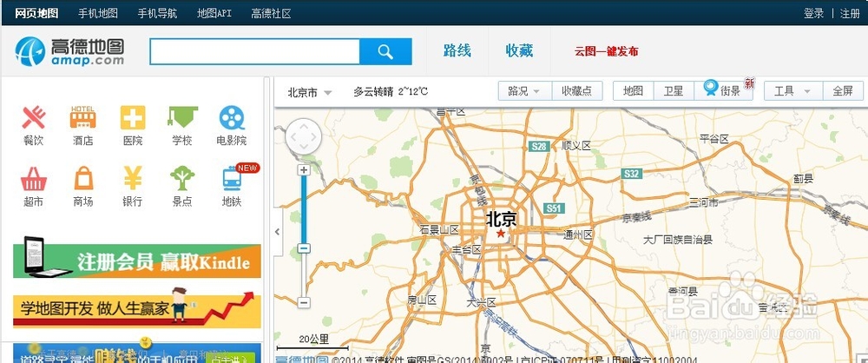The width and height of the screenshot is (868, 363).
Task: Click the 收藏点 favorites points button
Action: click(577, 91)
